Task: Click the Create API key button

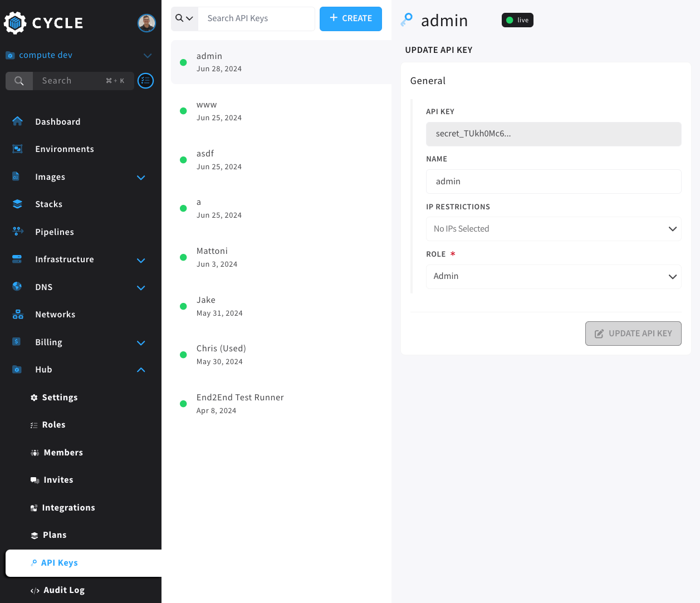Action: [x=351, y=18]
